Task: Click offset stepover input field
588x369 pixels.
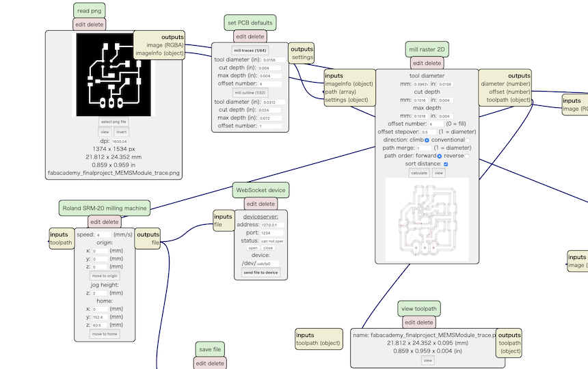Action: pyautogui.click(x=429, y=133)
